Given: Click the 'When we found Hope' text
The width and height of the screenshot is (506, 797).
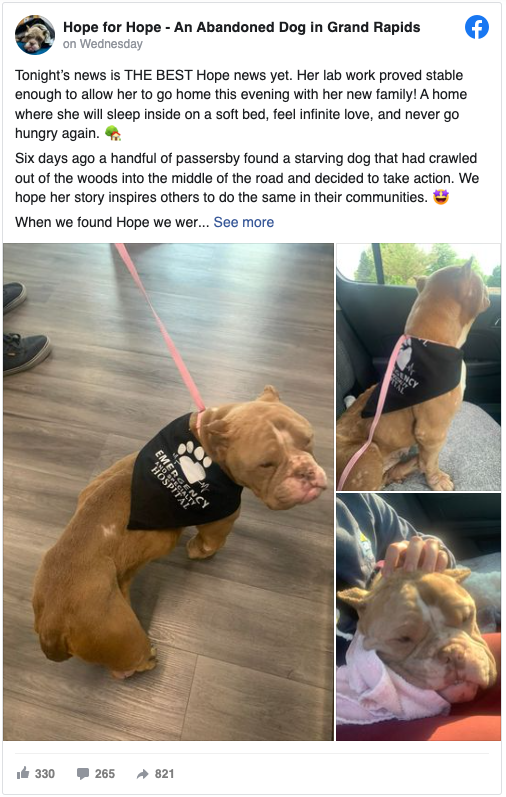Looking at the screenshot, I should click(112, 222).
